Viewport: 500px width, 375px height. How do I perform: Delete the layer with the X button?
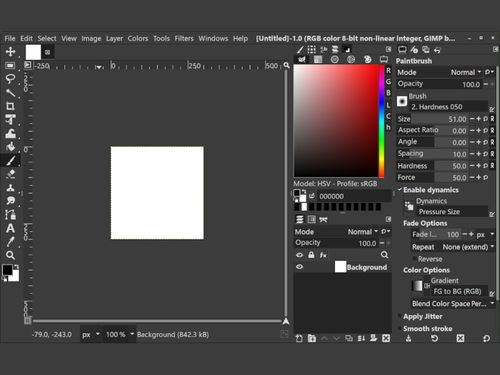click(386, 338)
